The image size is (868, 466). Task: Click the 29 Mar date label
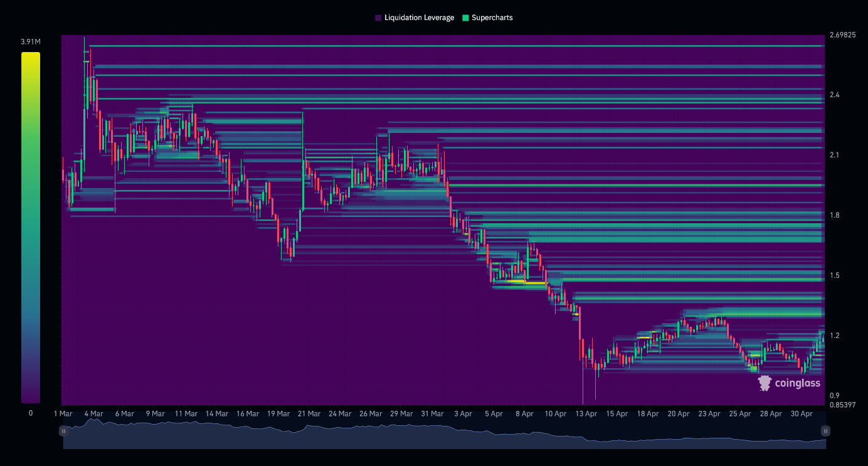401,414
